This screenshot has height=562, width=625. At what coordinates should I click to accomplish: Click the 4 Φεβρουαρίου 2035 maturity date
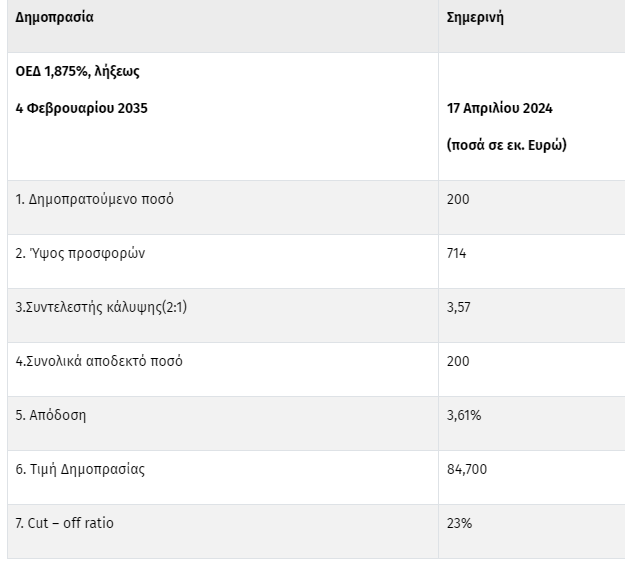click(x=81, y=108)
